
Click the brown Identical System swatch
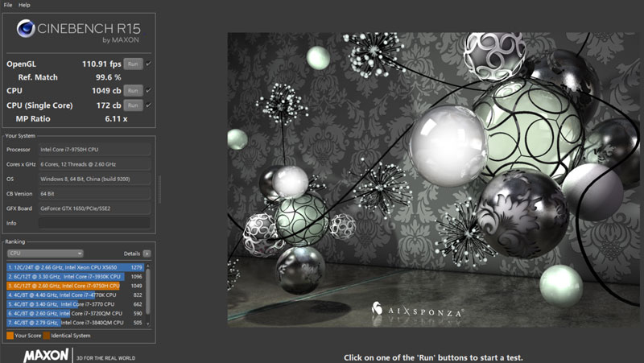point(47,336)
